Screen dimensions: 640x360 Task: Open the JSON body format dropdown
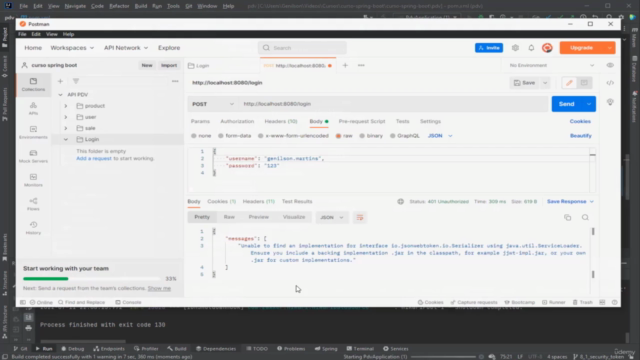(x=440, y=136)
